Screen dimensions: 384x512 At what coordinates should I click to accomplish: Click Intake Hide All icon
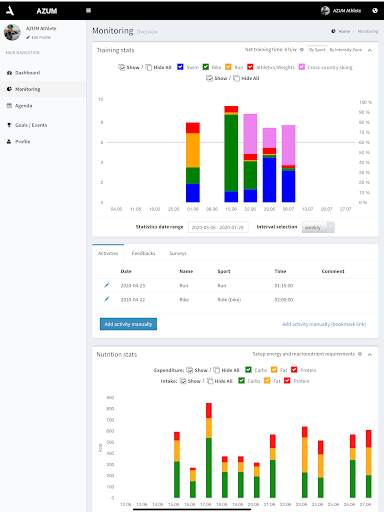click(x=210, y=381)
